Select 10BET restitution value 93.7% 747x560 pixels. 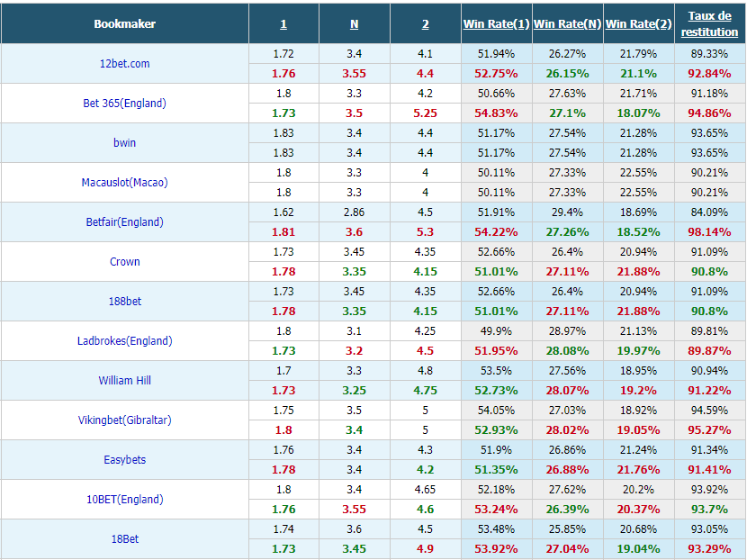[x=709, y=509]
